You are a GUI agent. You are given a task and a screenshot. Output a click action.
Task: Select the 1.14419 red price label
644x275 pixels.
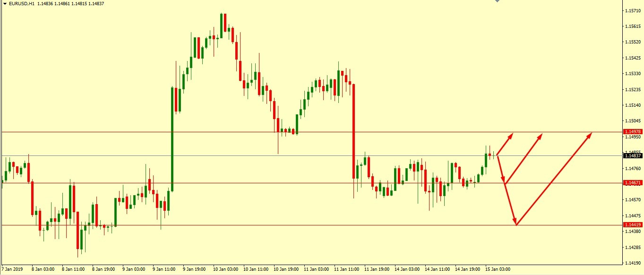632,225
